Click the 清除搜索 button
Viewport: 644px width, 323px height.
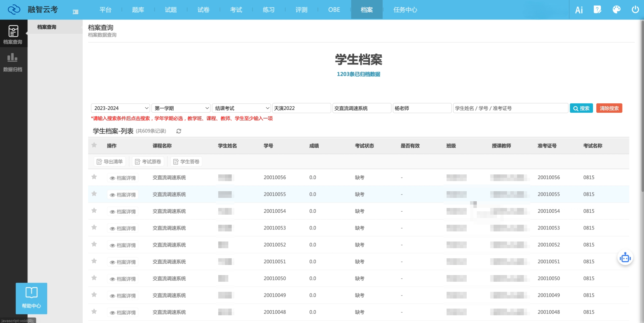(x=609, y=108)
